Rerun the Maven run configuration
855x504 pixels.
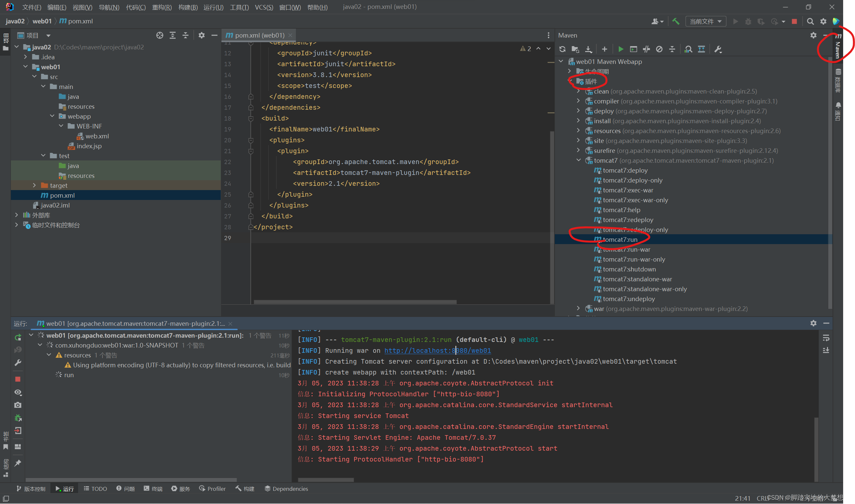click(x=18, y=337)
